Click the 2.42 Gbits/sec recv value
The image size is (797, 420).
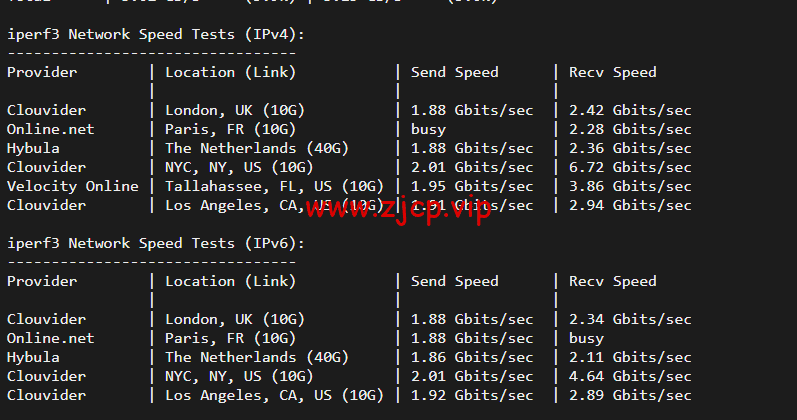630,110
